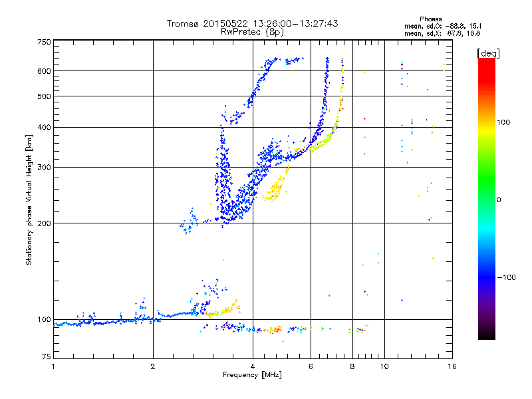Click the 'mean, sd,O' statistics line
This screenshot has width=532, height=399.
443,26
